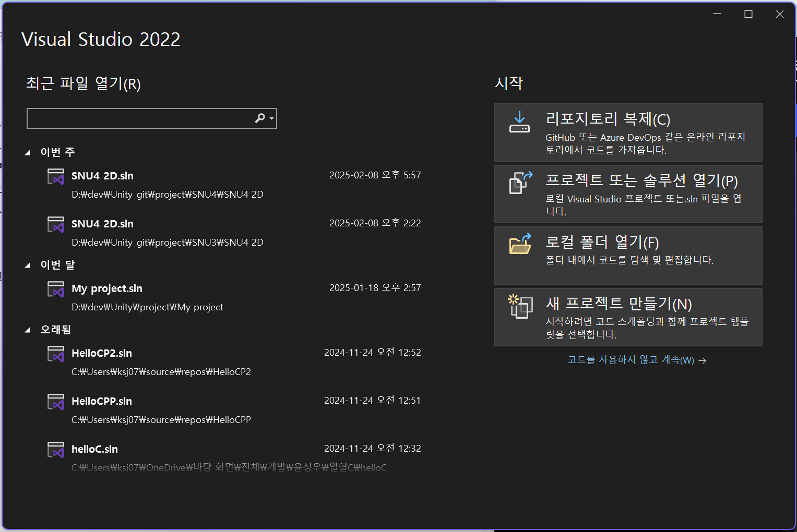
Task: Click the path D:₩dev₩Unity₩project₩My project
Action: tap(147, 307)
